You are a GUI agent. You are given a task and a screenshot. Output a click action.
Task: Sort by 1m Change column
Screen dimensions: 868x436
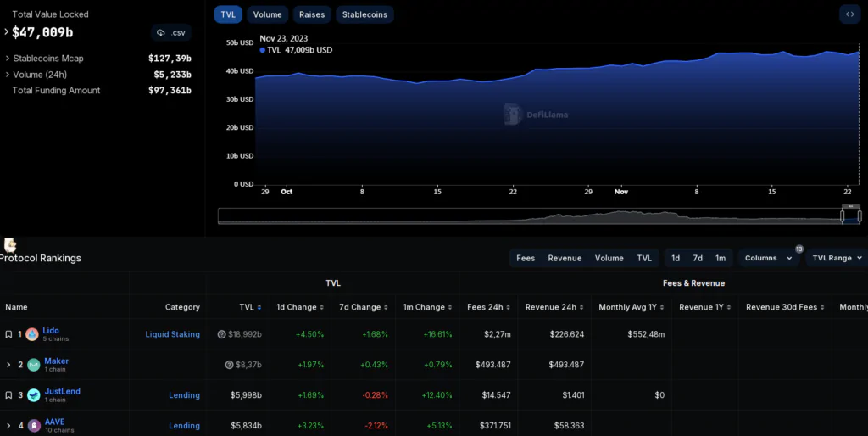click(427, 307)
